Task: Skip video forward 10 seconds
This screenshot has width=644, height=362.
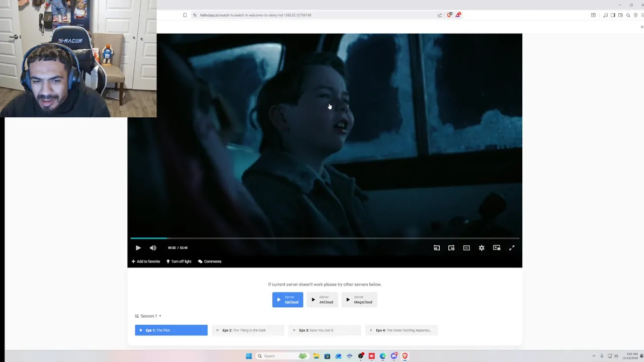Action: [x=451, y=248]
